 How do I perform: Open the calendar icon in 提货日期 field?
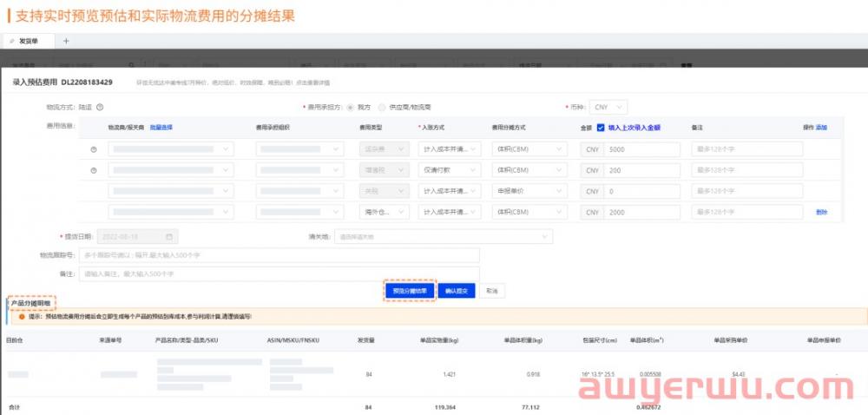click(x=169, y=237)
